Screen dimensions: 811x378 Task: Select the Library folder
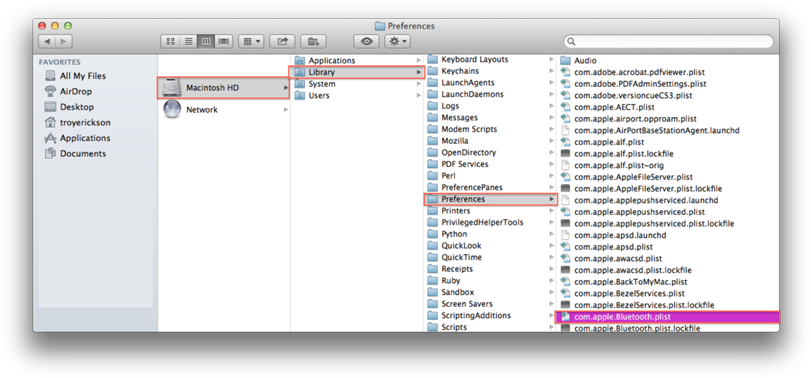(x=357, y=72)
